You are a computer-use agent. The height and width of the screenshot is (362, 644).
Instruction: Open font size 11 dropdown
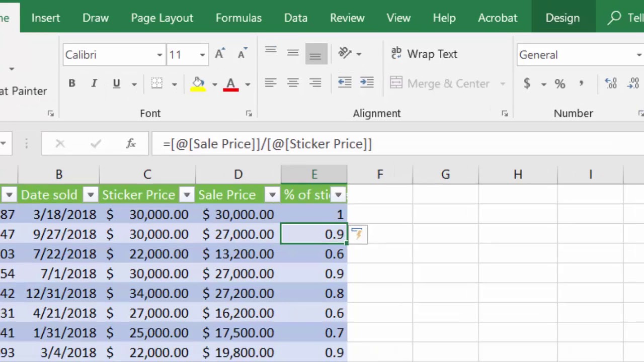(x=202, y=55)
